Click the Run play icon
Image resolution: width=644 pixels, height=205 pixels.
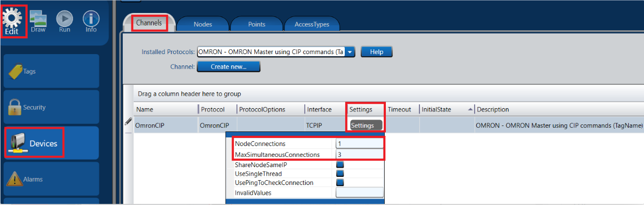(x=64, y=21)
